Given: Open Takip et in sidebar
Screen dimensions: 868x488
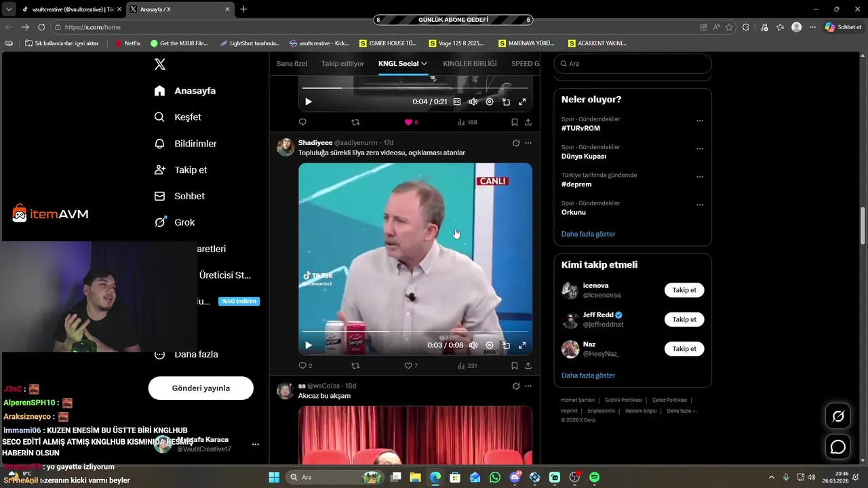Looking at the screenshot, I should coord(180,170).
